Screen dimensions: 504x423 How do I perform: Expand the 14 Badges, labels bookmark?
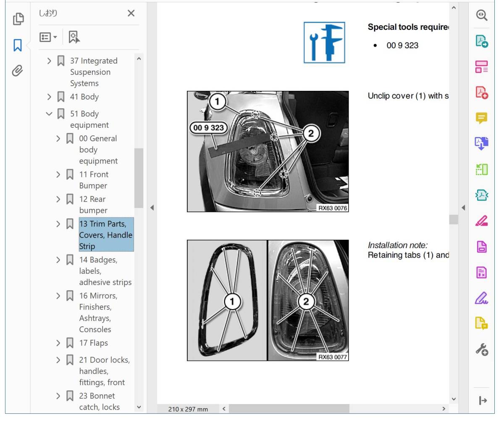coord(58,259)
